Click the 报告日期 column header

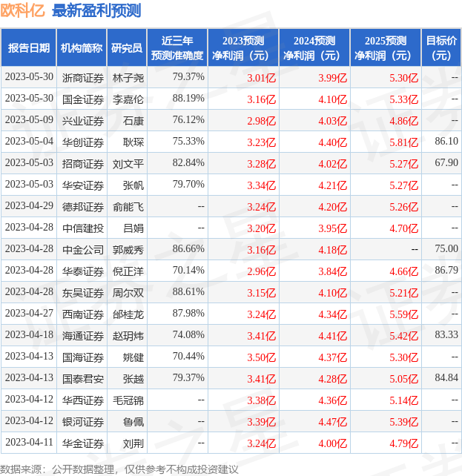click(28, 47)
